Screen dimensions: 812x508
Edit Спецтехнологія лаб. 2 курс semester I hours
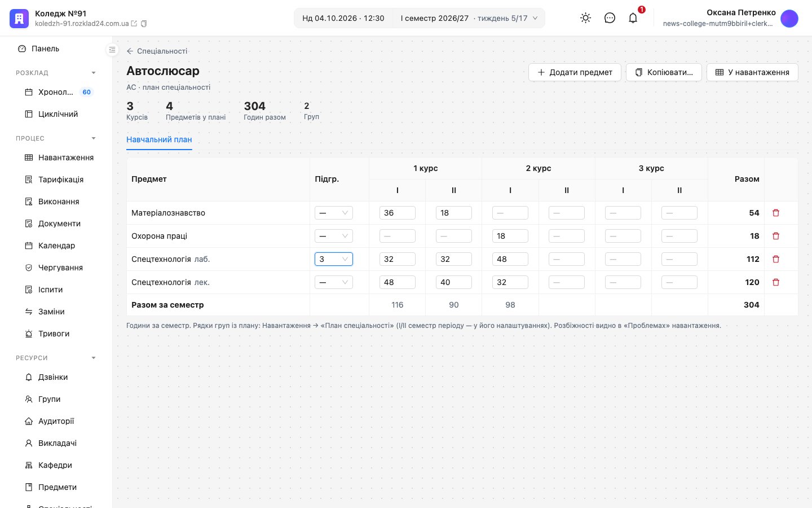pyautogui.click(x=510, y=259)
